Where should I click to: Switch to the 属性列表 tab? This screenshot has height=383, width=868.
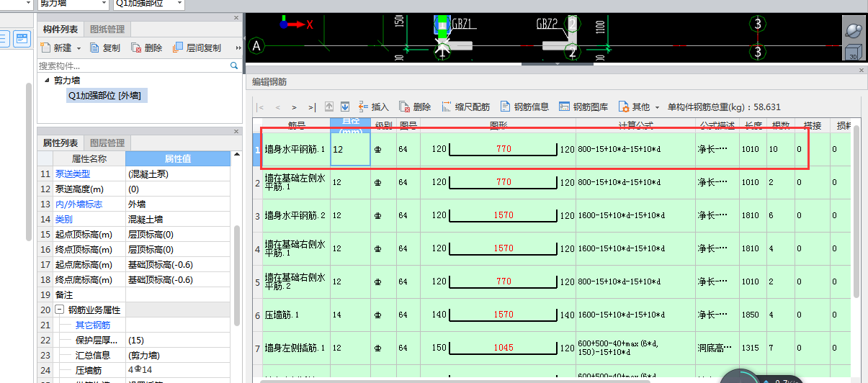pos(60,143)
